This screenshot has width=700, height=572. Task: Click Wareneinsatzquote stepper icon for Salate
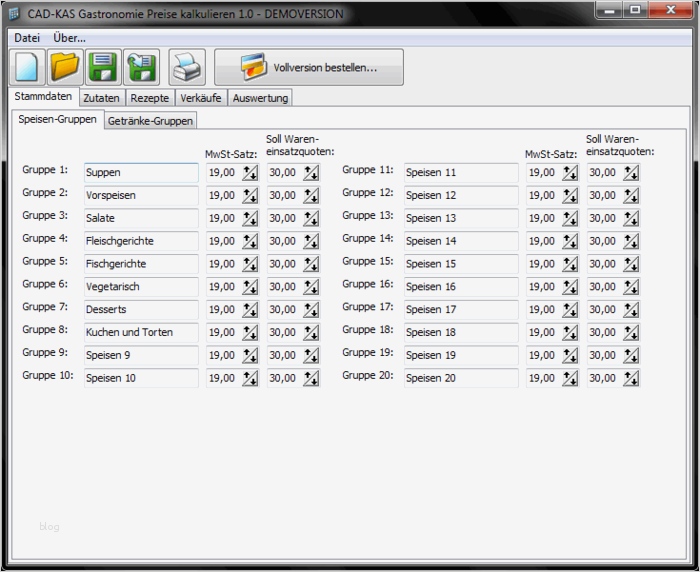click(x=311, y=218)
